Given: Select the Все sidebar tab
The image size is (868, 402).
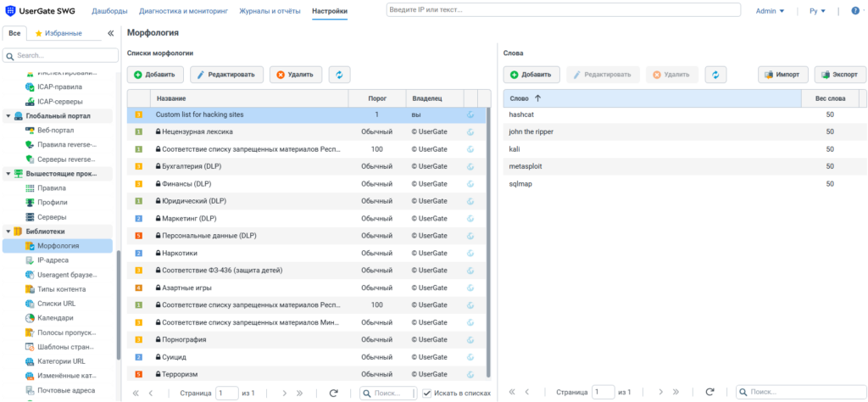Looking at the screenshot, I should pos(14,33).
